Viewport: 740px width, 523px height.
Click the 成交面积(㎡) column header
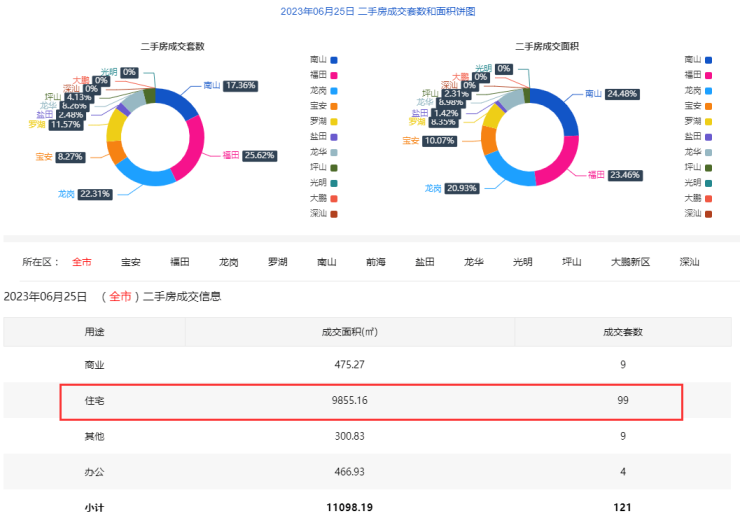coord(349,332)
